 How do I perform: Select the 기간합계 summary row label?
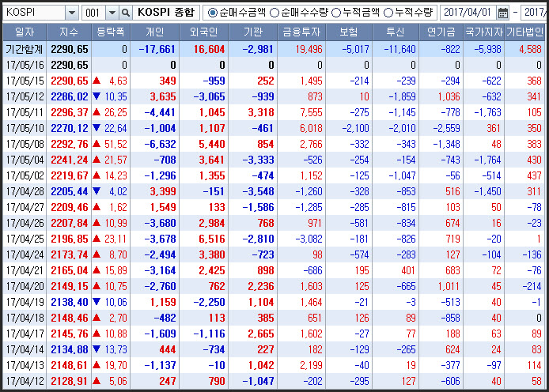25,49
